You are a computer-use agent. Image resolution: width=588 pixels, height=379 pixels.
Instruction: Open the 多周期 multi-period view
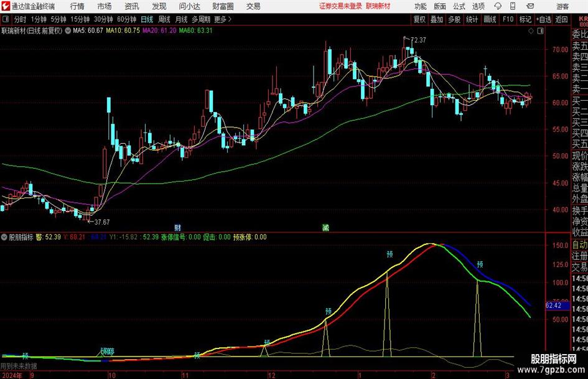pos(201,19)
